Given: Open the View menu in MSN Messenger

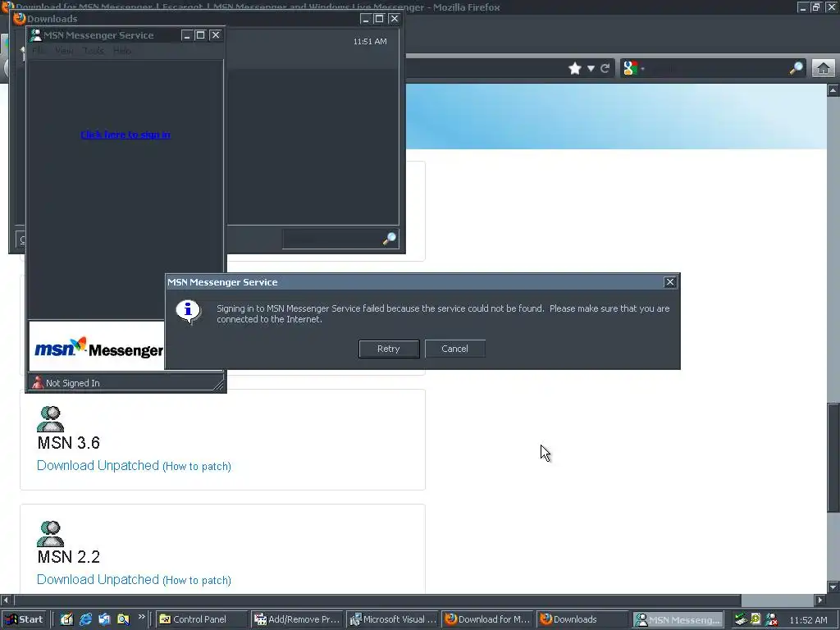Looking at the screenshot, I should pyautogui.click(x=64, y=50).
